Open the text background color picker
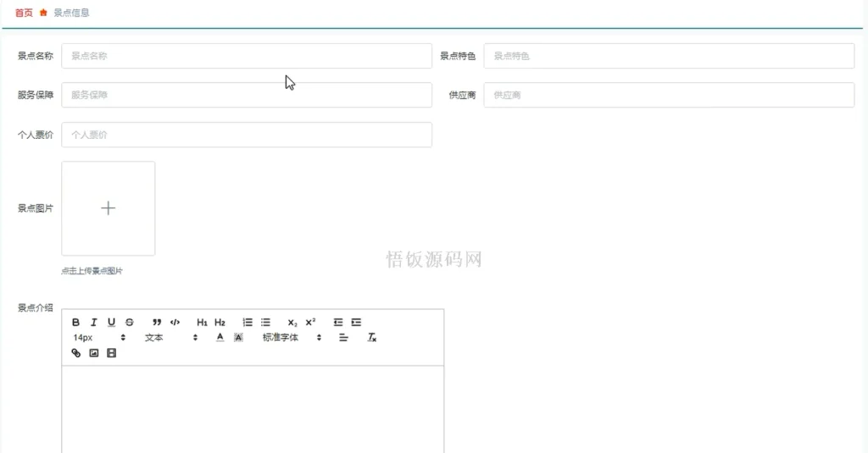This screenshot has width=868, height=453. [238, 337]
